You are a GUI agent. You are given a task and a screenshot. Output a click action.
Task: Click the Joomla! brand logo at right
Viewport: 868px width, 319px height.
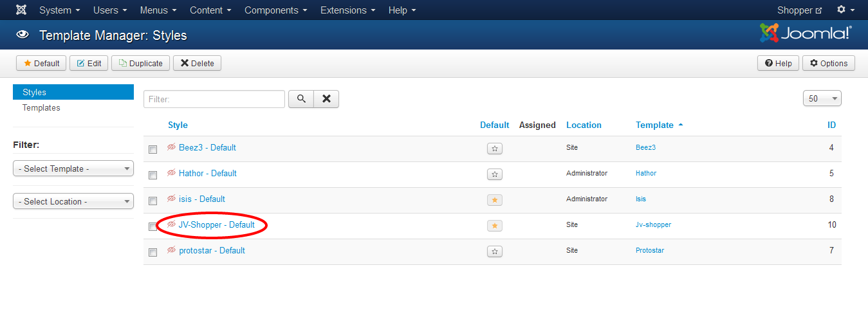[806, 33]
